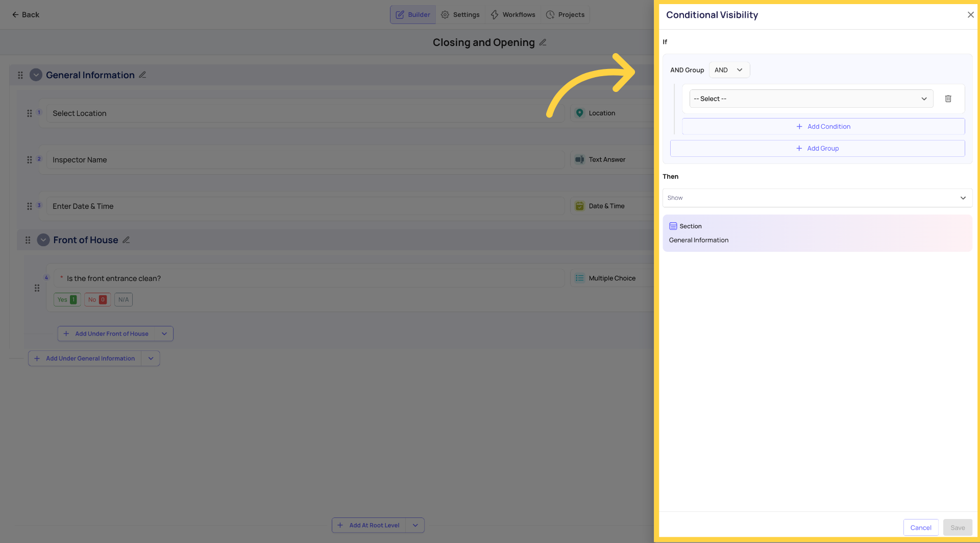
Task: Click pencil icon next to Front of House
Action: coord(126,240)
